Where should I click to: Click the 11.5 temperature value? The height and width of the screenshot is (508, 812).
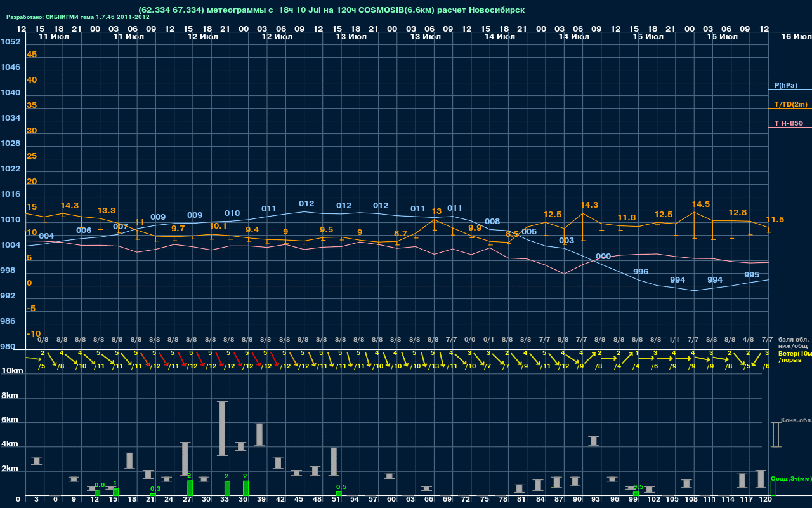tap(775, 219)
